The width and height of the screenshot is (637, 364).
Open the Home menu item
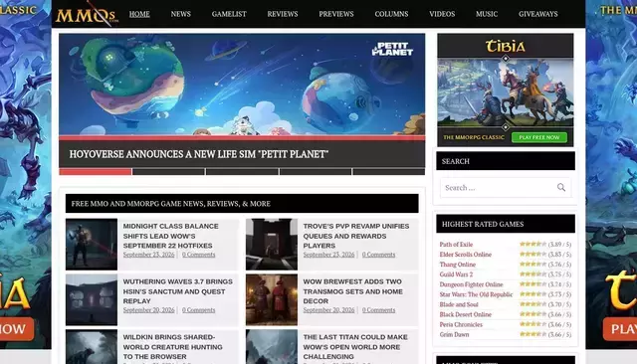(x=139, y=14)
